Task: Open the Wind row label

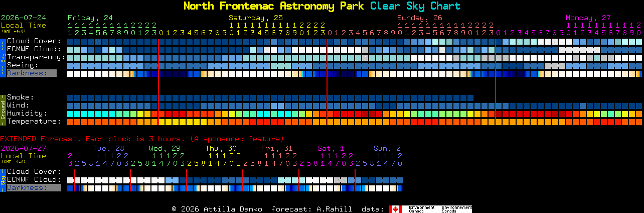Action: 18,105
